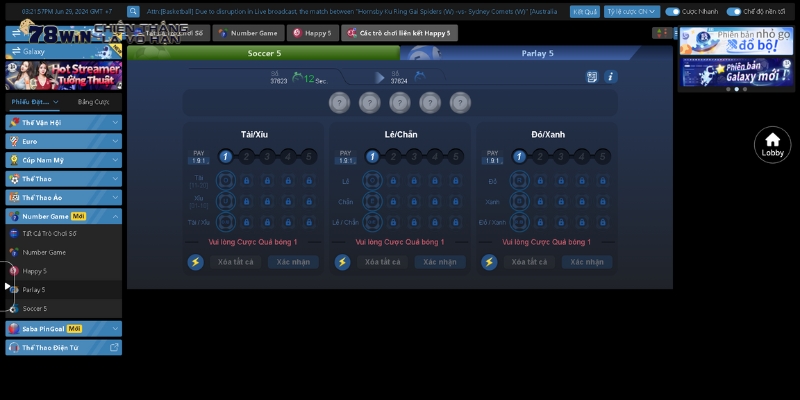Toggle the Cược Nhanh switch
This screenshot has width=800, height=400.
point(672,12)
